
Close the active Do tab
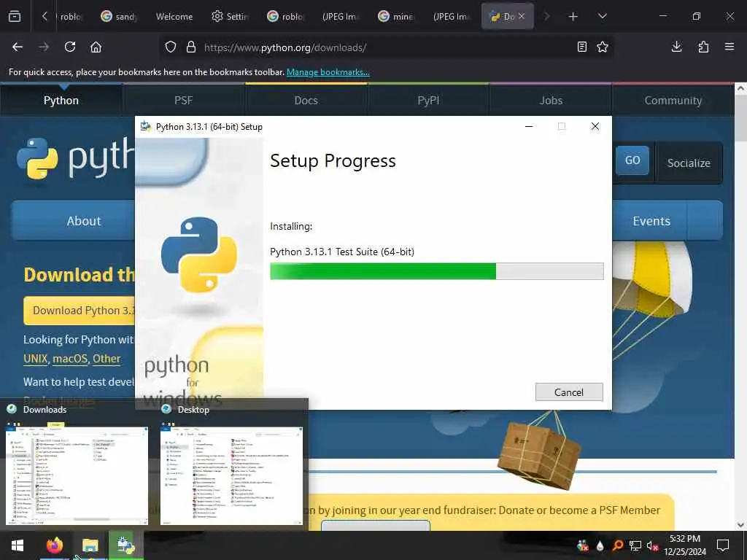coord(522,16)
